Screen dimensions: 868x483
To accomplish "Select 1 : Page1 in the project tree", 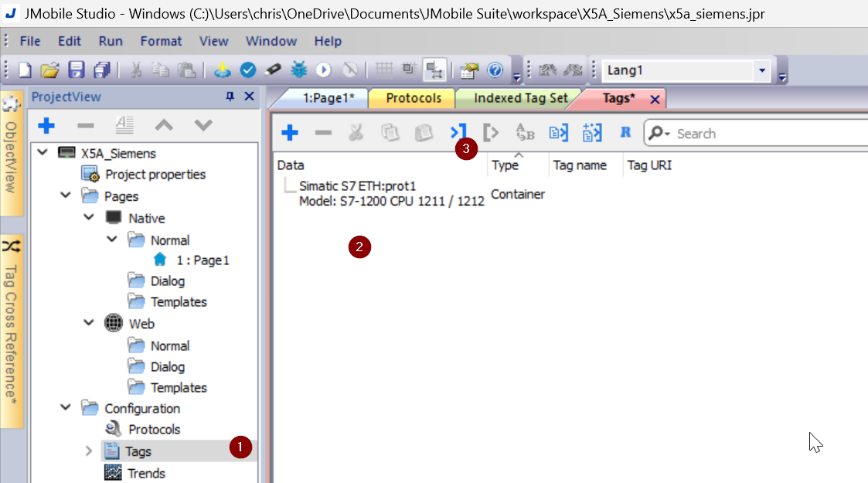I will tap(203, 260).
